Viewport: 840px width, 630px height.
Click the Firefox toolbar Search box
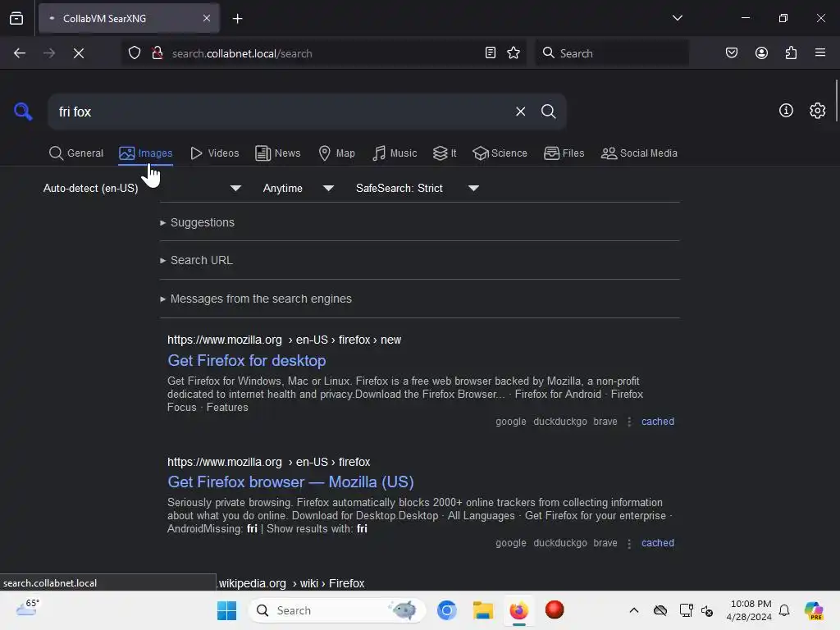pos(612,53)
